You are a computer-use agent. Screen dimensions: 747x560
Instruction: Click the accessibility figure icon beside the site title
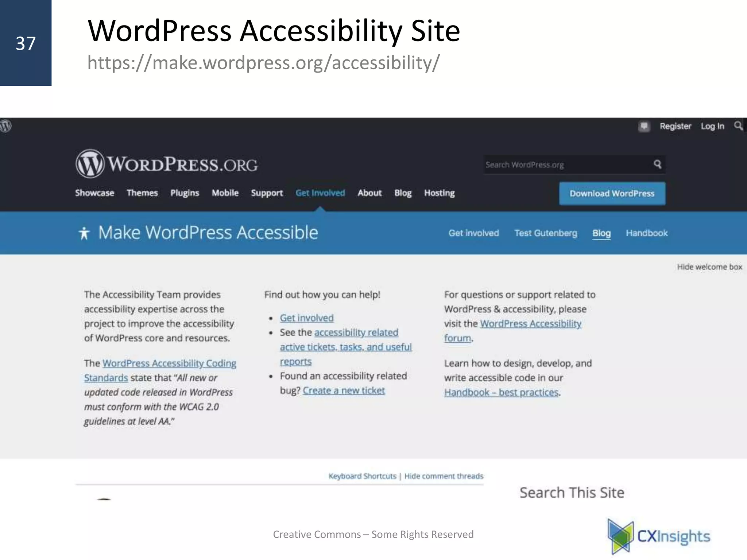tap(84, 233)
